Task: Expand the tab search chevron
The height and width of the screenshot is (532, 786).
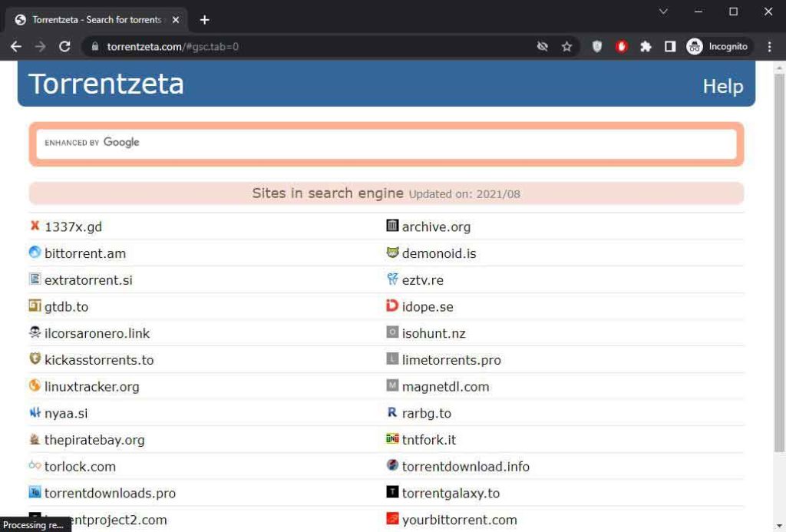Action: [x=663, y=12]
